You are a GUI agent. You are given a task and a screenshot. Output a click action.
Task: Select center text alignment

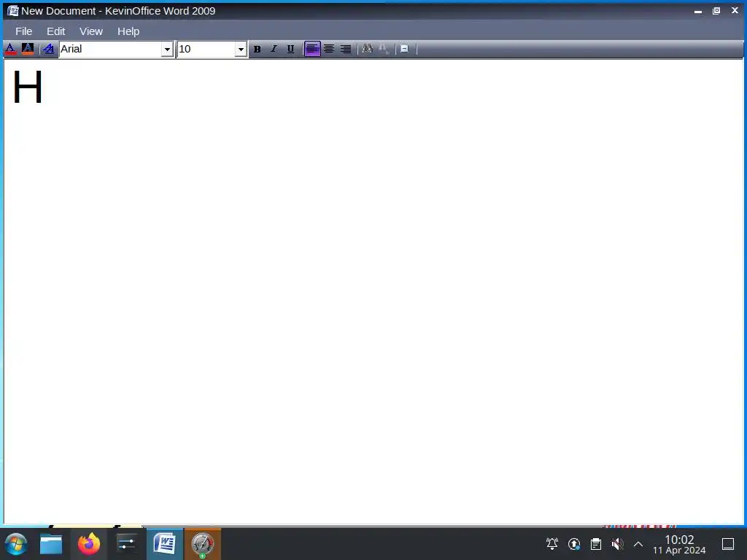[x=329, y=49]
